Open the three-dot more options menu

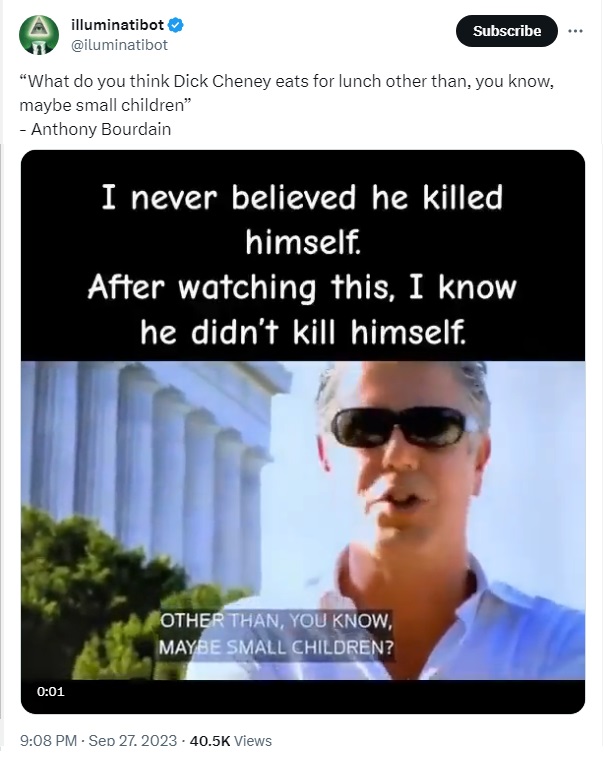(x=575, y=31)
